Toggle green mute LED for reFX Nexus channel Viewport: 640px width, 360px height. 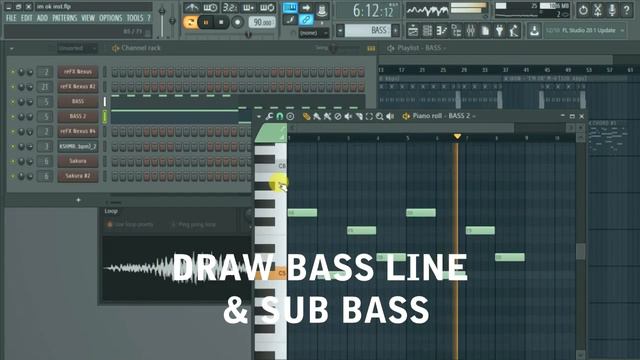pyautogui.click(x=12, y=72)
